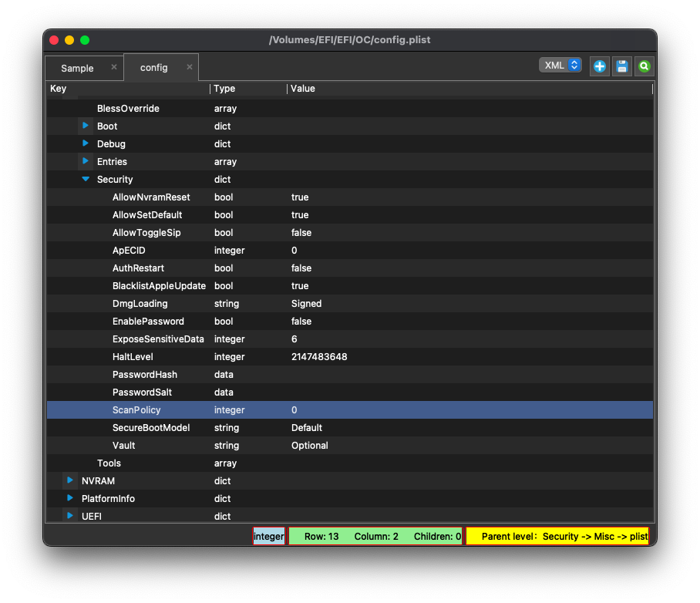The image size is (700, 603).
Task: Close the Sample tab
Action: tap(114, 67)
